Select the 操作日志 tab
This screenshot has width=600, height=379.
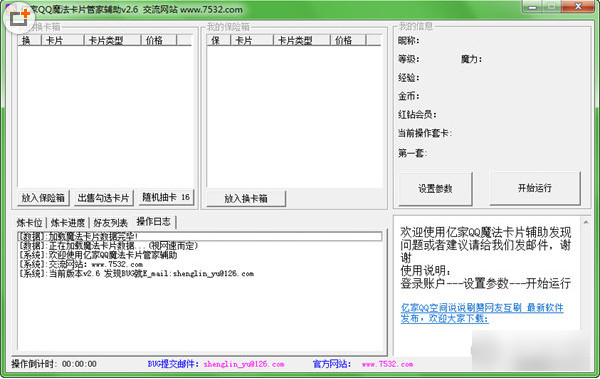(154, 222)
